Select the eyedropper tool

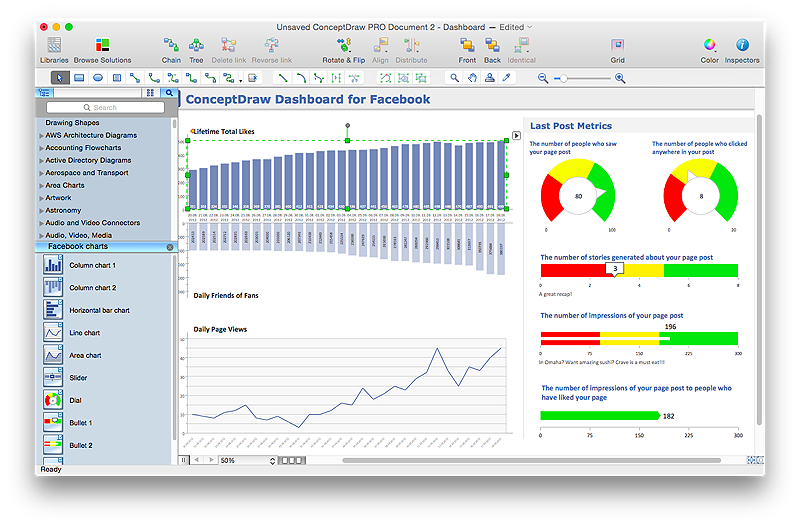point(507,78)
